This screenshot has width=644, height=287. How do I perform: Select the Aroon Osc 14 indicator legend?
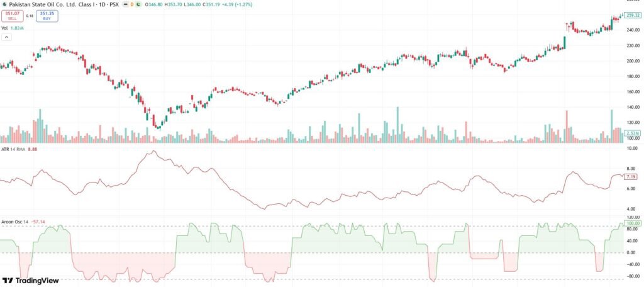click(15, 222)
